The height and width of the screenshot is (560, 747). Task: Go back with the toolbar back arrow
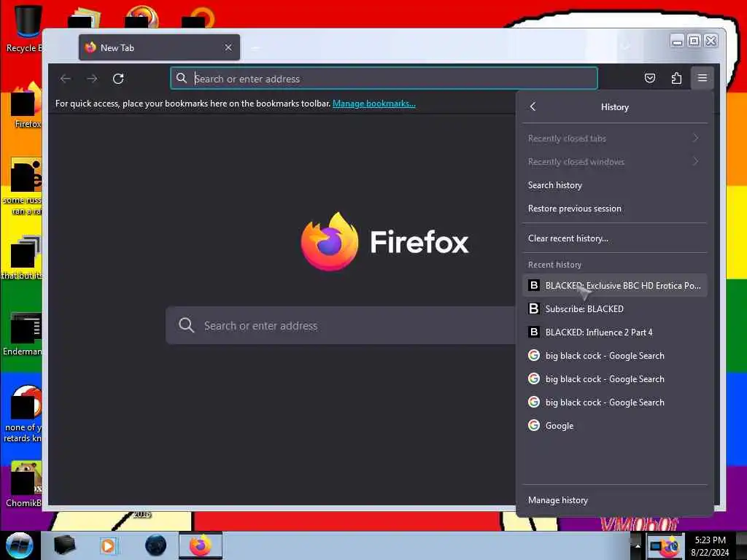pyautogui.click(x=66, y=79)
